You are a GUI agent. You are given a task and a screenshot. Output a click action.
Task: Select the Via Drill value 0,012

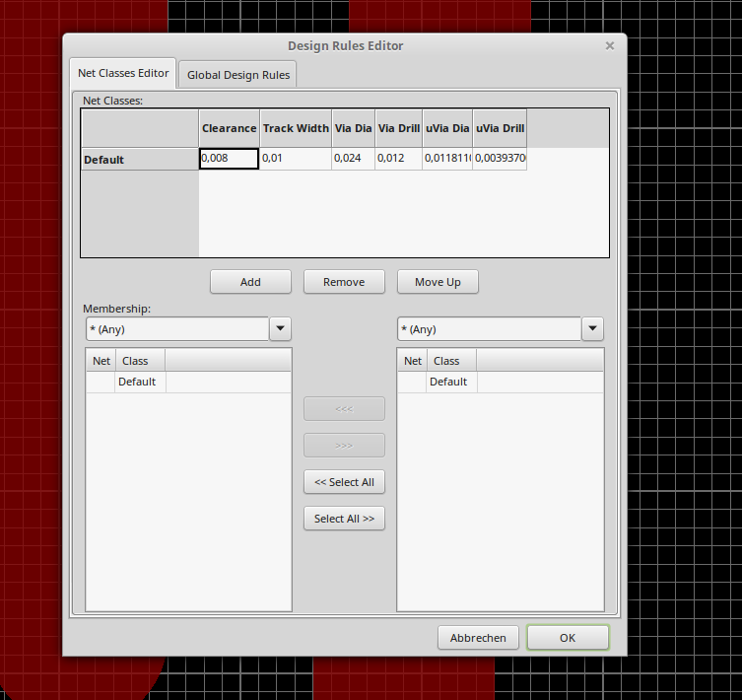coord(398,159)
